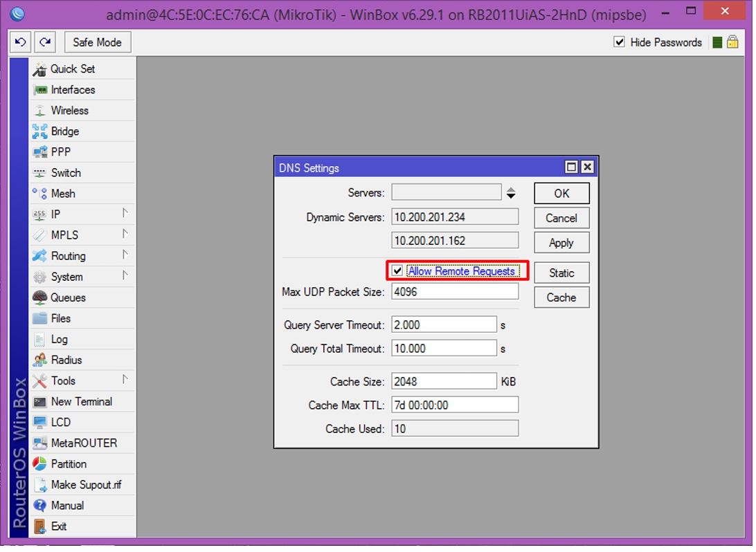Open the Partition tool icon
Image resolution: width=756 pixels, height=552 pixels.
(x=39, y=464)
